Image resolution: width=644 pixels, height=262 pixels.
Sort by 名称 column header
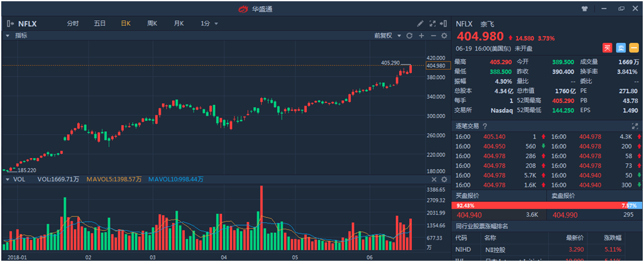490,238
